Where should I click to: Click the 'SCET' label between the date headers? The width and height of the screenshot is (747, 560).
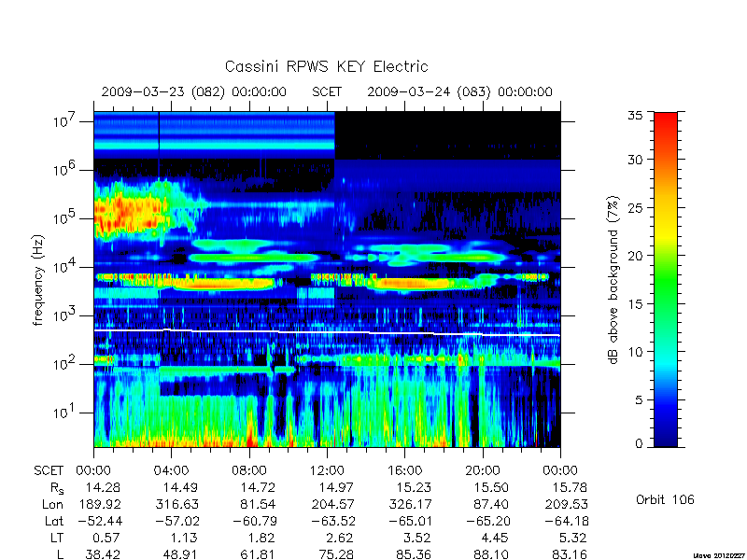[327, 91]
